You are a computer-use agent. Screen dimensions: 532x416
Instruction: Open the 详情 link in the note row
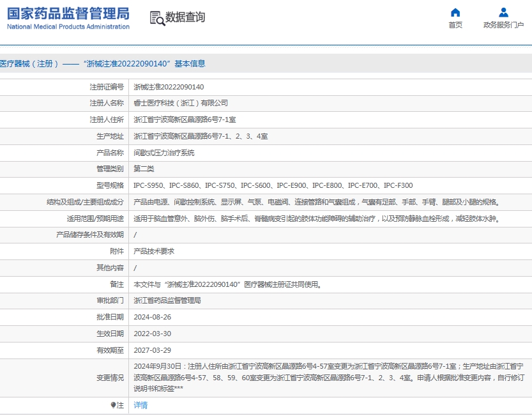click(141, 404)
